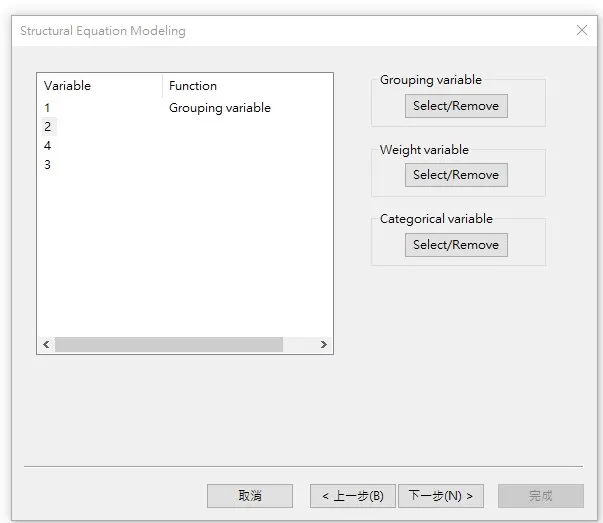Select variable 4 in the list
The width and height of the screenshot is (603, 523).
click(x=48, y=146)
